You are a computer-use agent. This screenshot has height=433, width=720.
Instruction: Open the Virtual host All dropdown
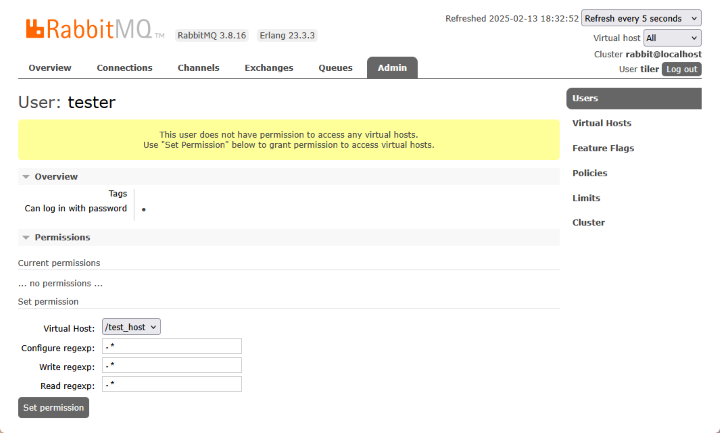(x=672, y=38)
